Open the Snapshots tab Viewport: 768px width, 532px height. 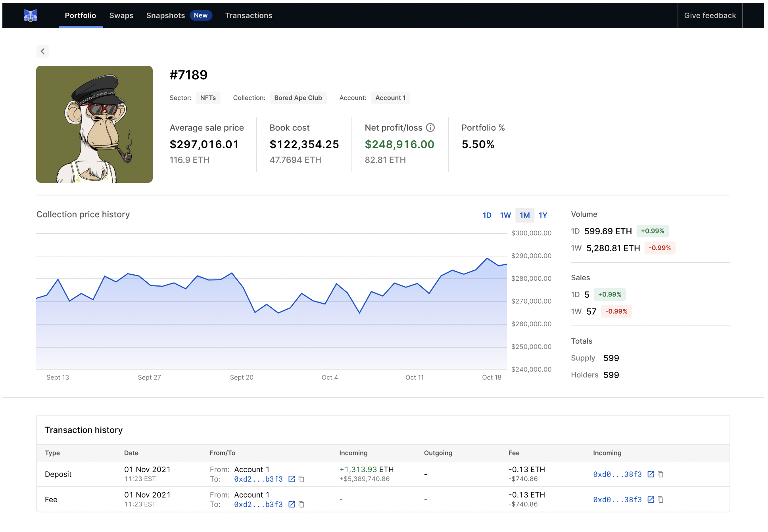(x=165, y=15)
